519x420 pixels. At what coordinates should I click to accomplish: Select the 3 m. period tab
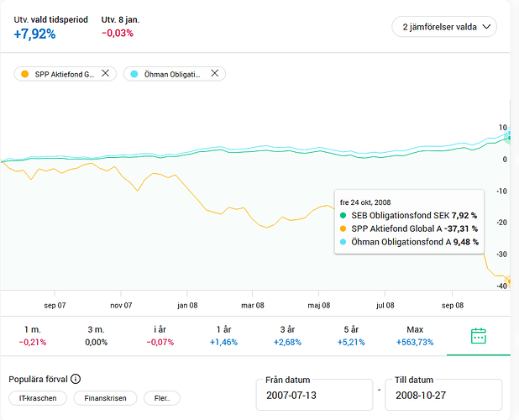(97, 336)
